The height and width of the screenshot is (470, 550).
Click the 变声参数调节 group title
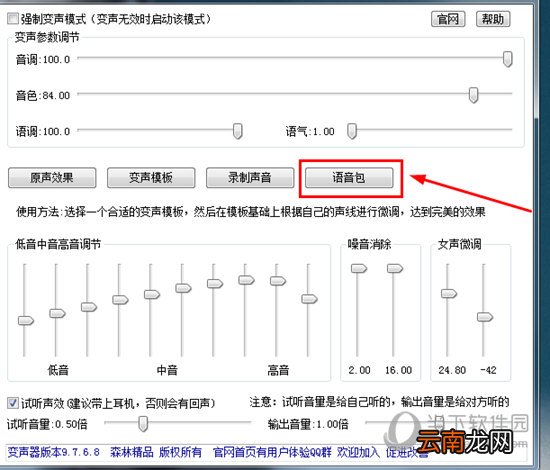47,37
